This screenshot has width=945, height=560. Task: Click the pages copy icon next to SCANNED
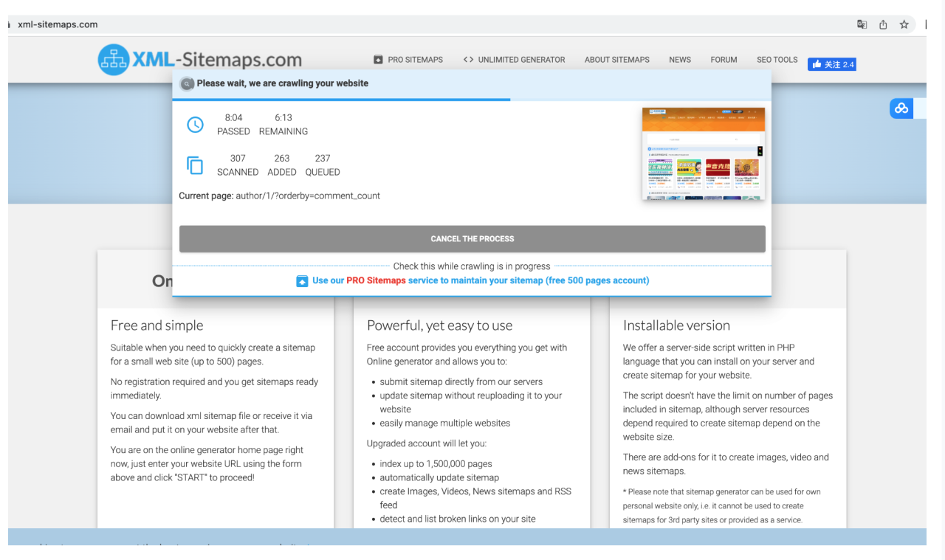[x=195, y=165]
